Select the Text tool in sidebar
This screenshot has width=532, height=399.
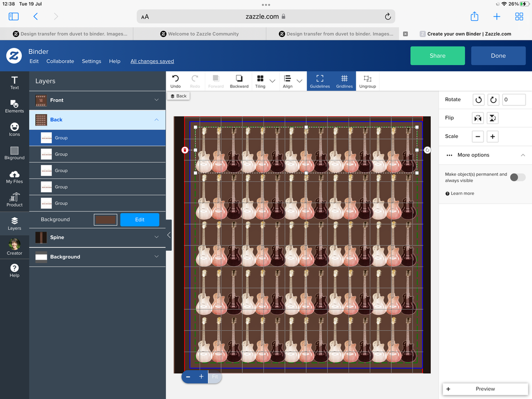[x=14, y=83]
